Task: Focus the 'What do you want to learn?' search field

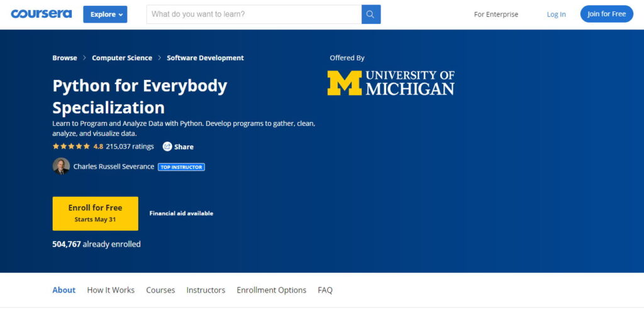Action: (254, 14)
